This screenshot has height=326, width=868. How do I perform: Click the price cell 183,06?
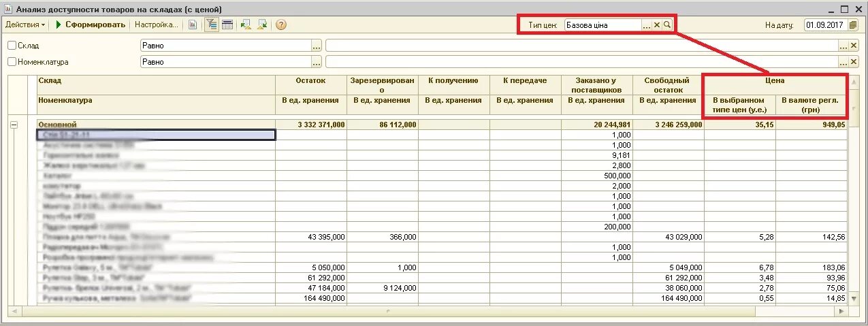pyautogui.click(x=810, y=267)
